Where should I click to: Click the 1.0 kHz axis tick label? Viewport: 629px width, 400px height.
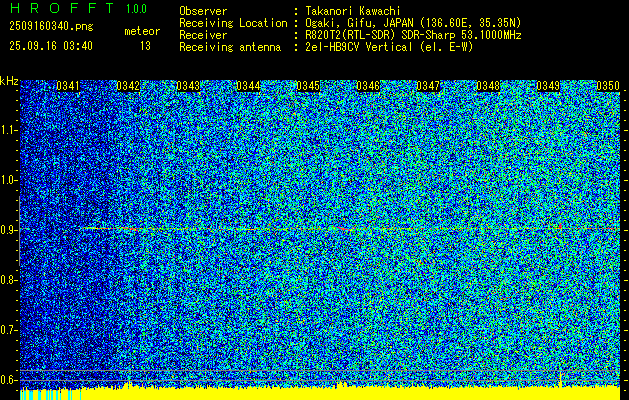[x=7, y=180]
